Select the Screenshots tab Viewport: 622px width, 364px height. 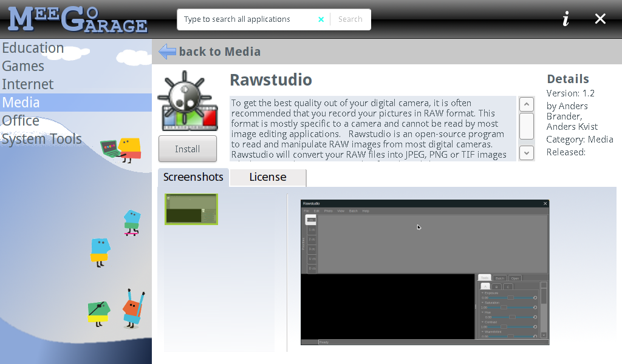point(193,177)
